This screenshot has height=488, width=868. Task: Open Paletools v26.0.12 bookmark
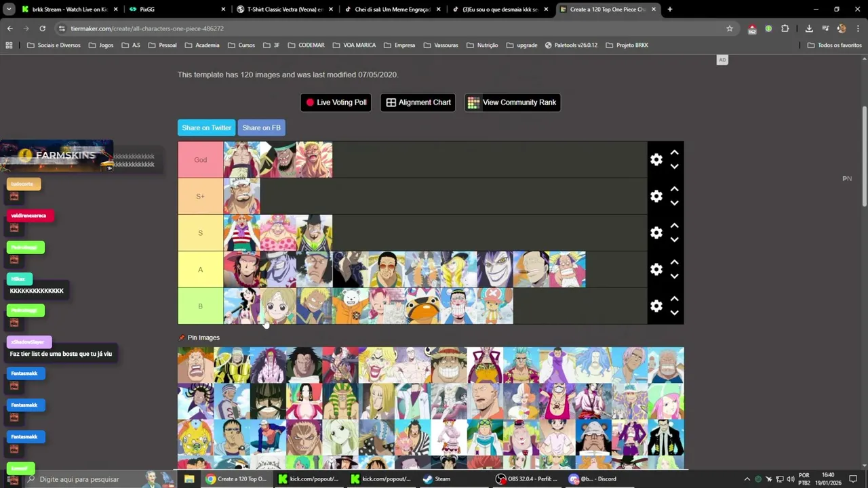570,45
